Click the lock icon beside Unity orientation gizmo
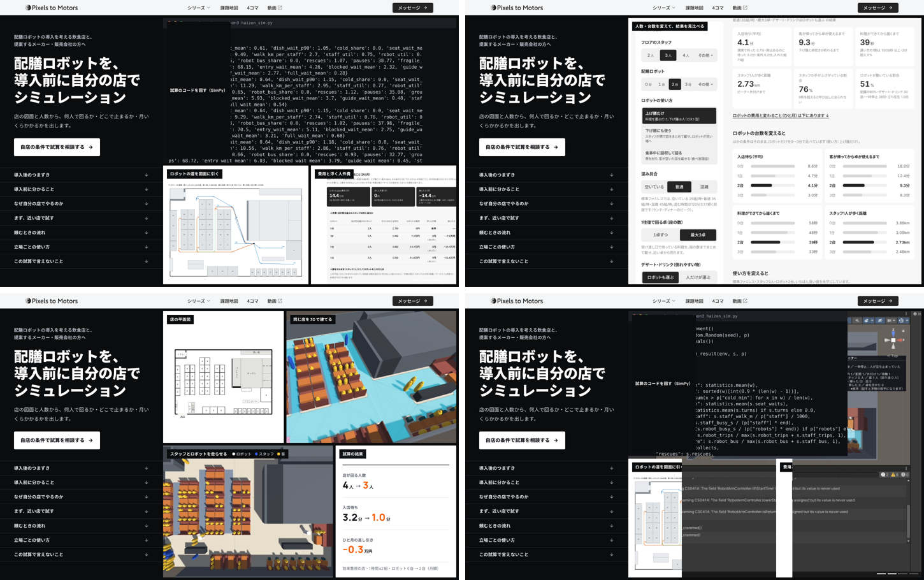This screenshot has width=924, height=580. point(904,331)
